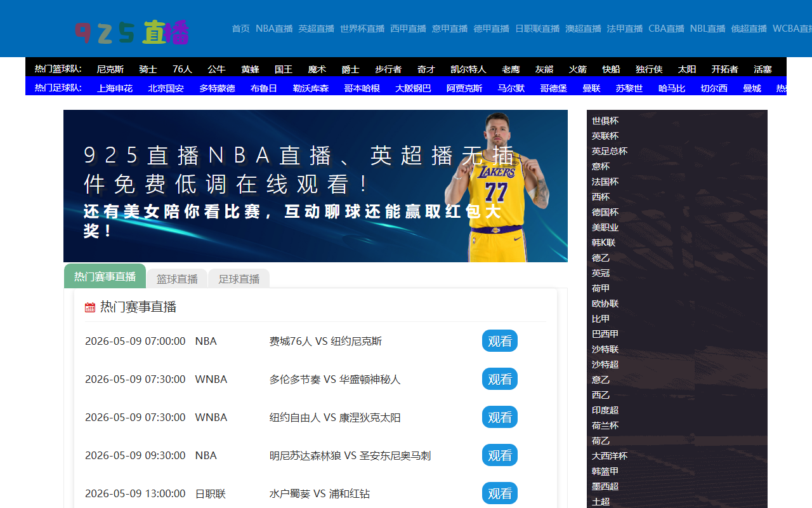812x508 pixels.
Task: Open 意甲直播 navigation link
Action: [x=450, y=29]
